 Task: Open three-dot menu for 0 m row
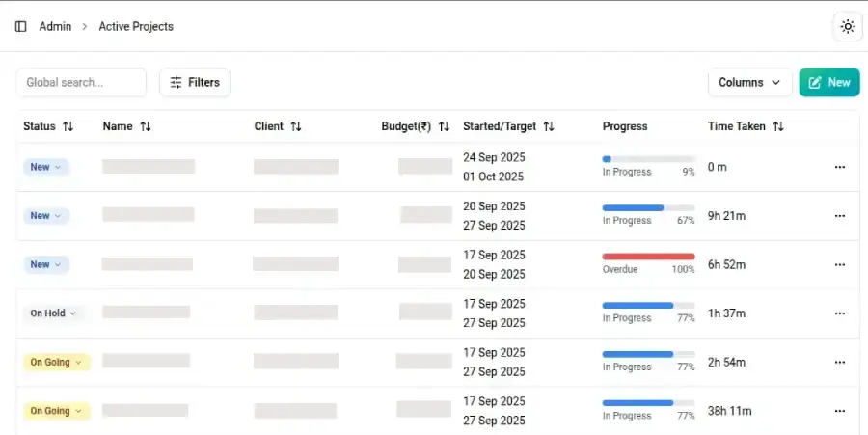click(839, 167)
